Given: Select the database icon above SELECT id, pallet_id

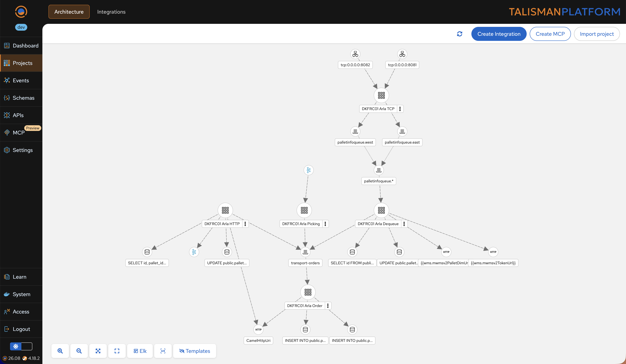Looking at the screenshot, I should tap(147, 252).
